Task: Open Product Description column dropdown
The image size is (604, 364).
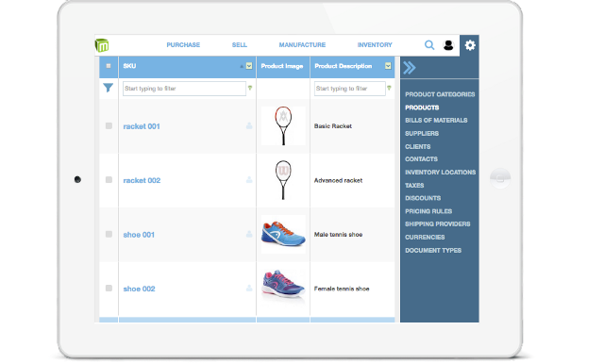Action: point(388,66)
